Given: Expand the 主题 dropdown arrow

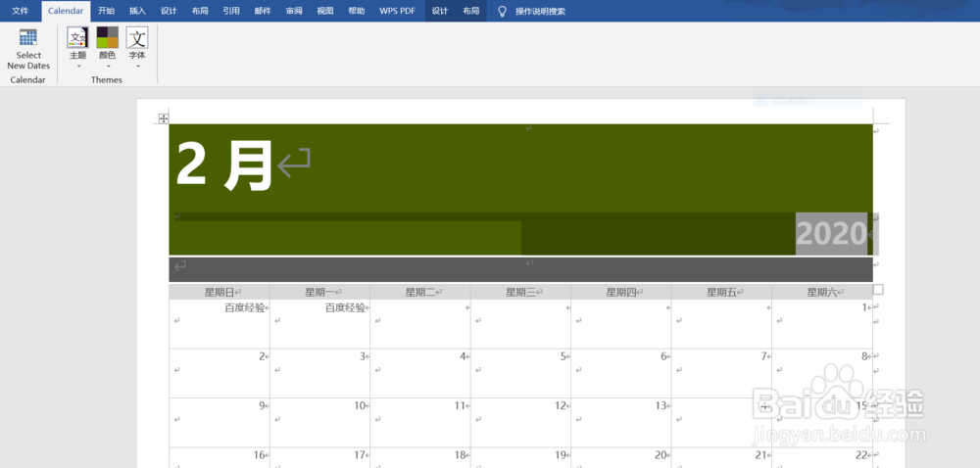Looking at the screenshot, I should [x=78, y=66].
